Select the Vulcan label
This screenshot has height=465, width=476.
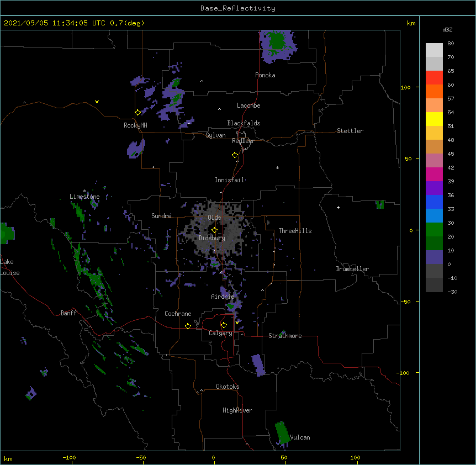pos(300,437)
